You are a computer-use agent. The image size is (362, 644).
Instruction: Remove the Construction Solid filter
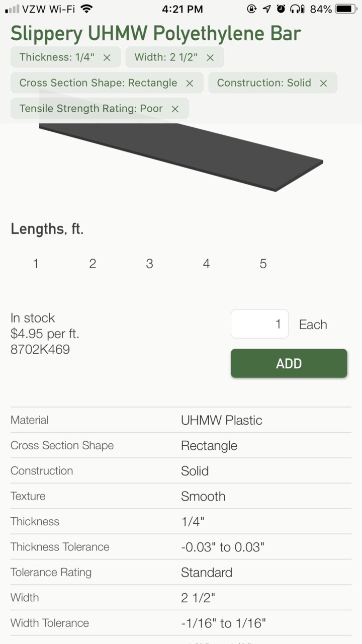pos(323,83)
